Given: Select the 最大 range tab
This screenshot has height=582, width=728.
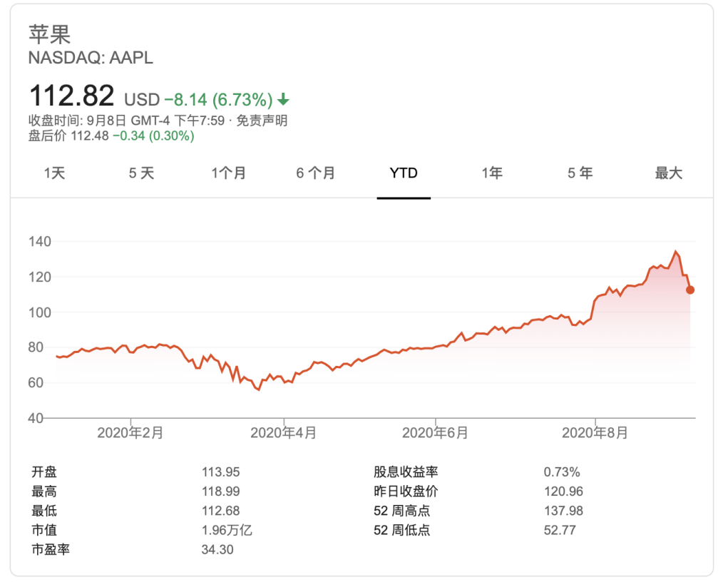Looking at the screenshot, I should pos(668,173).
